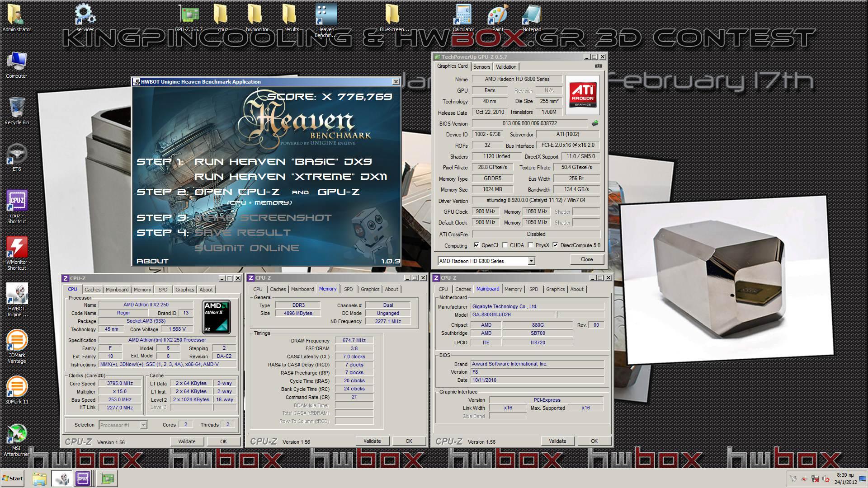Launch the Paint shortcut
Screen dimensions: 868x488
coord(497,17)
